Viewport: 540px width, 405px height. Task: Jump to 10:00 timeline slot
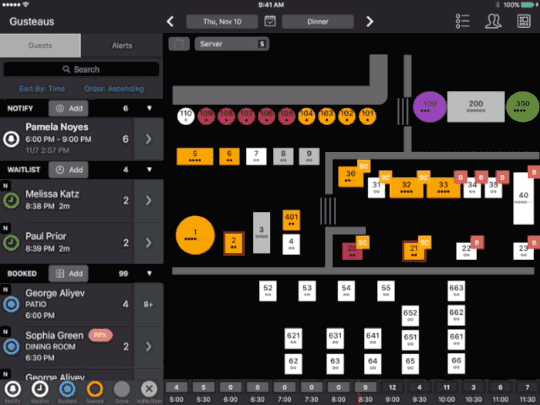tap(446, 393)
